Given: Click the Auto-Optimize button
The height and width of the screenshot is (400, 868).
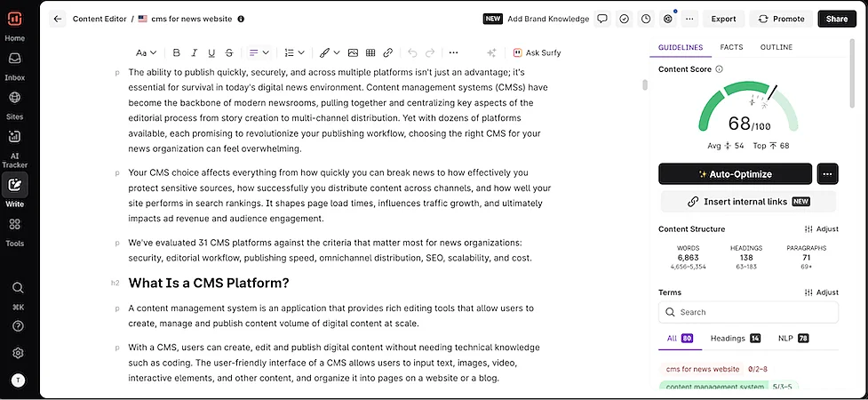Looking at the screenshot, I should click(x=735, y=174).
